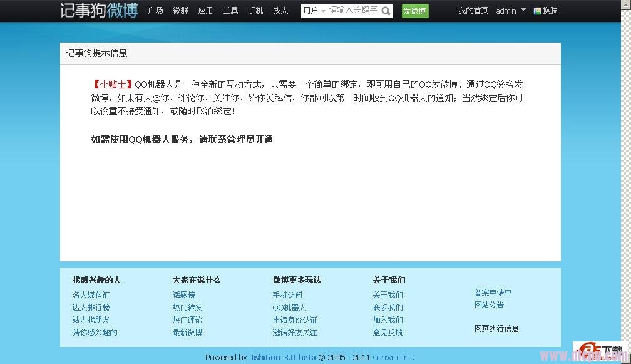Open the 备案申请中 link

click(493, 293)
